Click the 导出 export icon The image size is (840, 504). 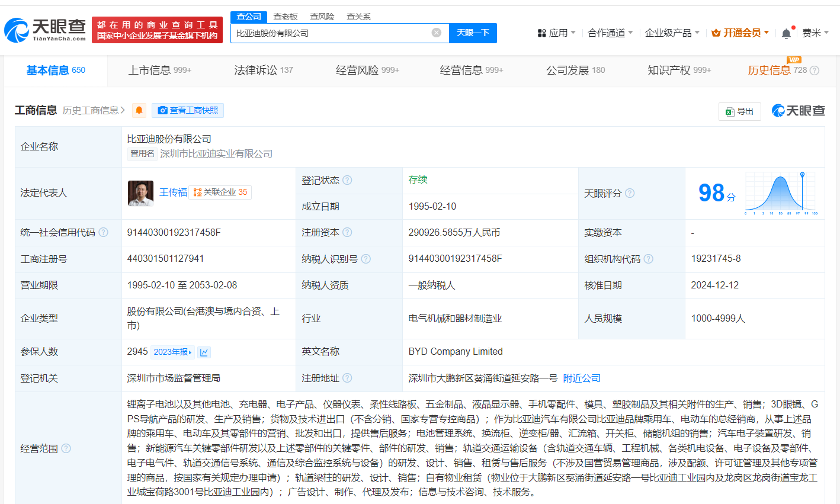(739, 111)
